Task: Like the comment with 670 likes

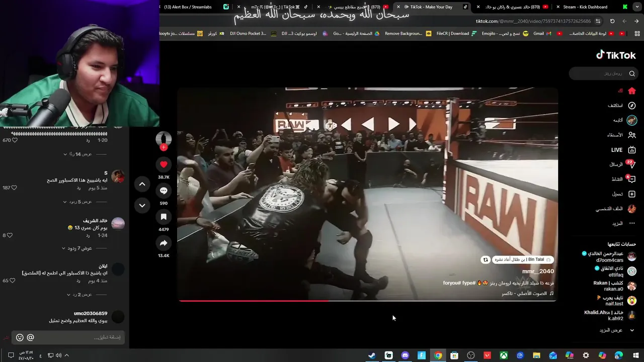Action: [14, 140]
